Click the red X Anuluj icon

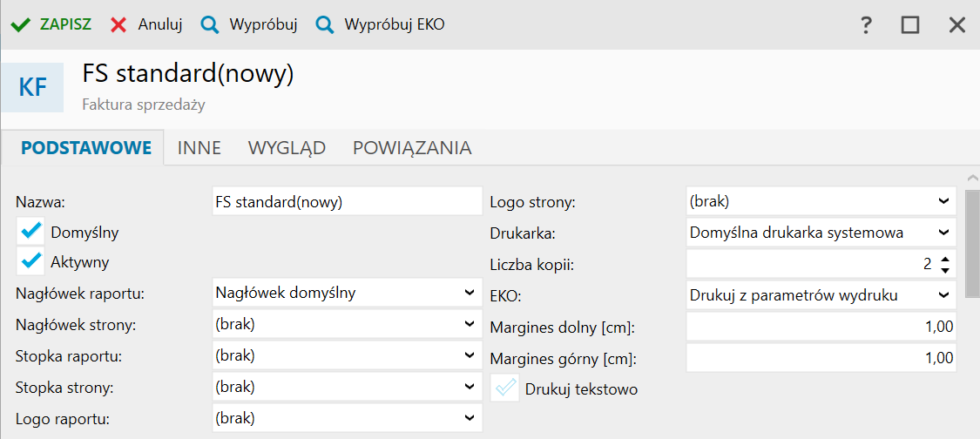click(118, 25)
